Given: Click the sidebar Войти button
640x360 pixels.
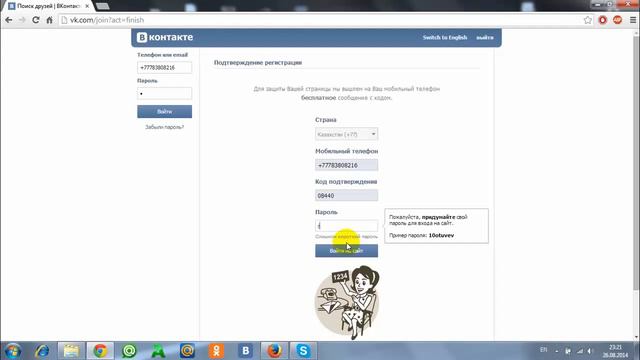Looking at the screenshot, I should [164, 111].
